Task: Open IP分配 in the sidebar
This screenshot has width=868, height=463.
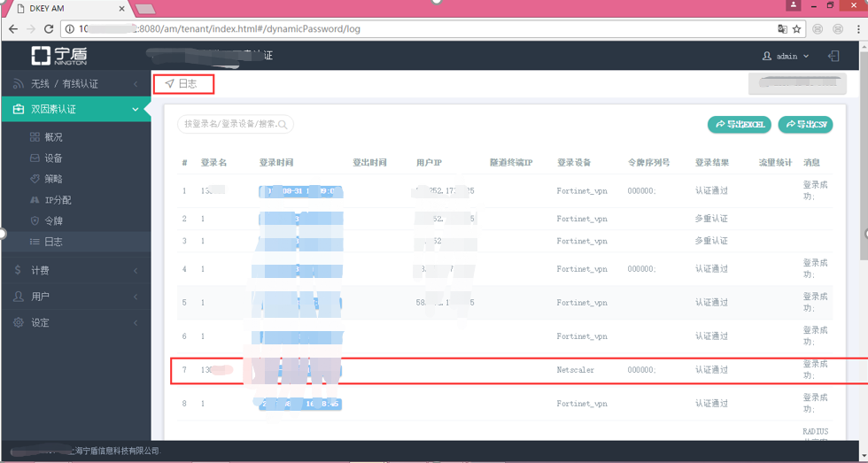Action: click(x=58, y=200)
